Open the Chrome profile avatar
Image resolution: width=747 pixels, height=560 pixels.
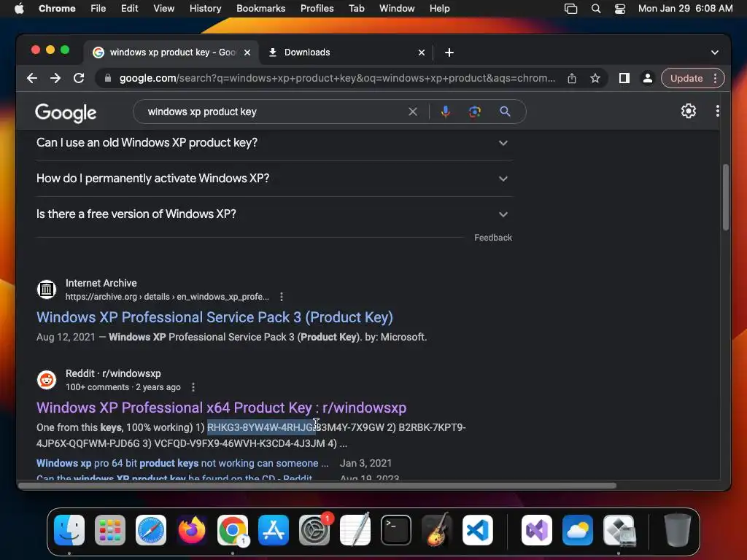pos(648,78)
